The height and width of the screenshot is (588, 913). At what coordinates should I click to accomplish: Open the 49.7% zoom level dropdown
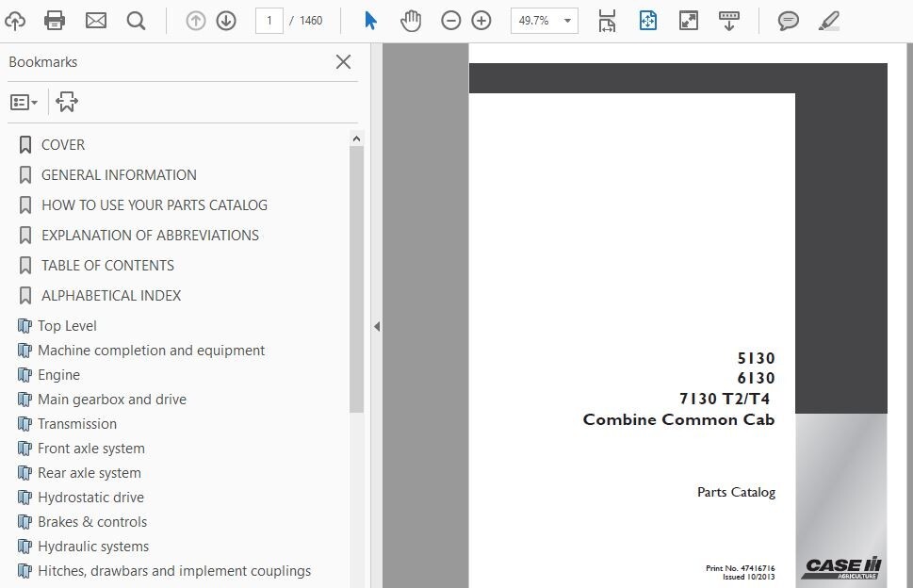(x=545, y=21)
